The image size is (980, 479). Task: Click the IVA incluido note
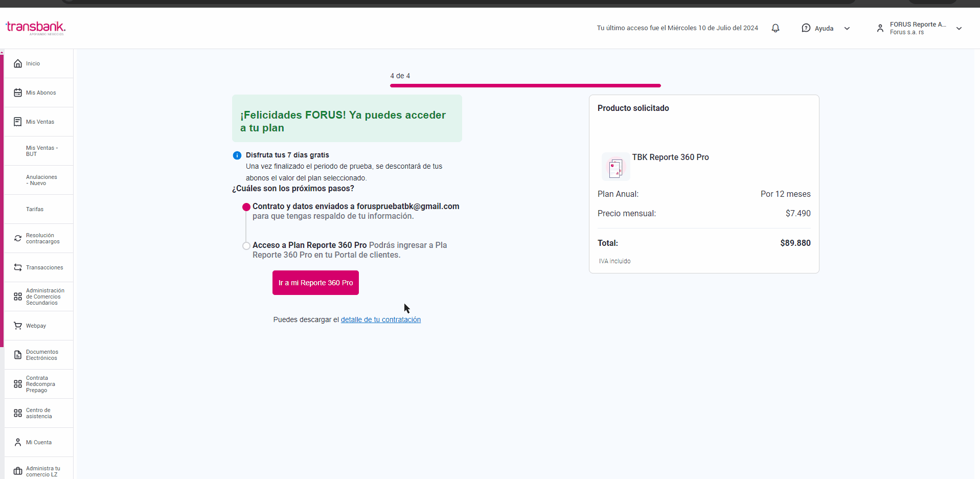614,261
